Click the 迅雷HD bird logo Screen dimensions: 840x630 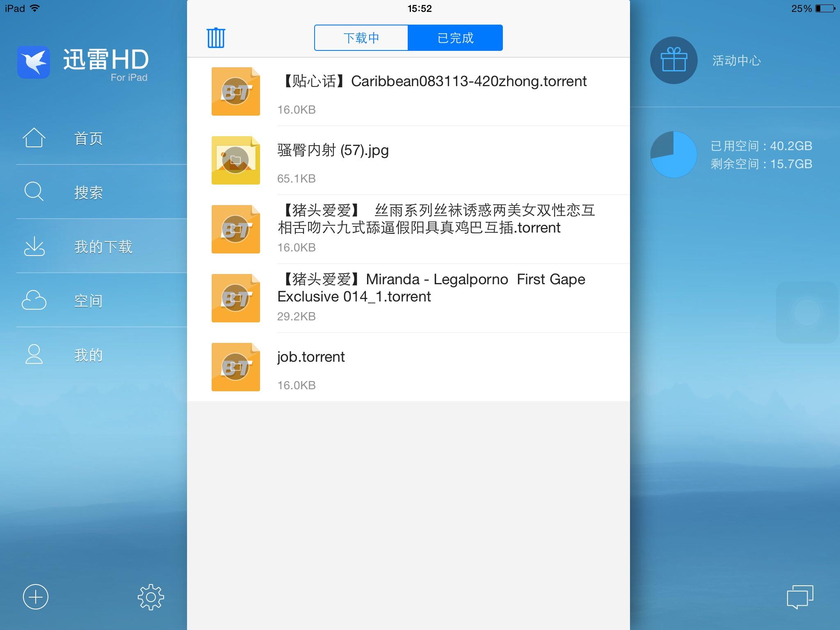tap(34, 62)
